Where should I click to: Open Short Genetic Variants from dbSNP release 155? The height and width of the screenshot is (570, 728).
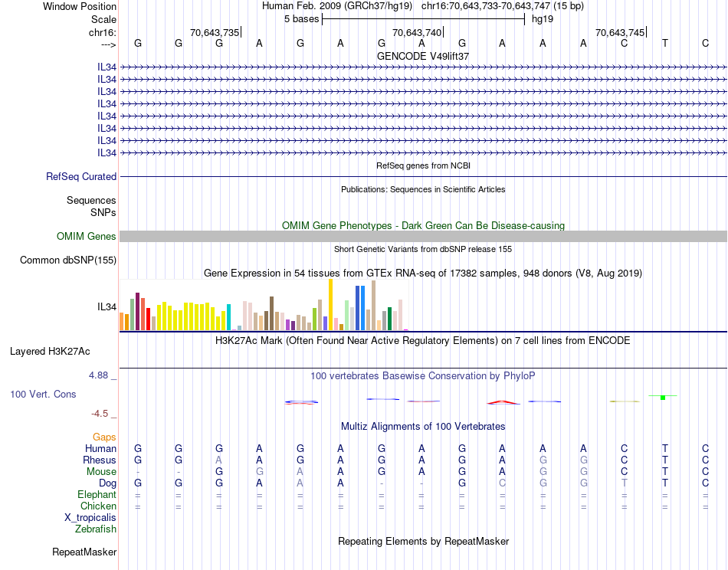pyautogui.click(x=423, y=249)
